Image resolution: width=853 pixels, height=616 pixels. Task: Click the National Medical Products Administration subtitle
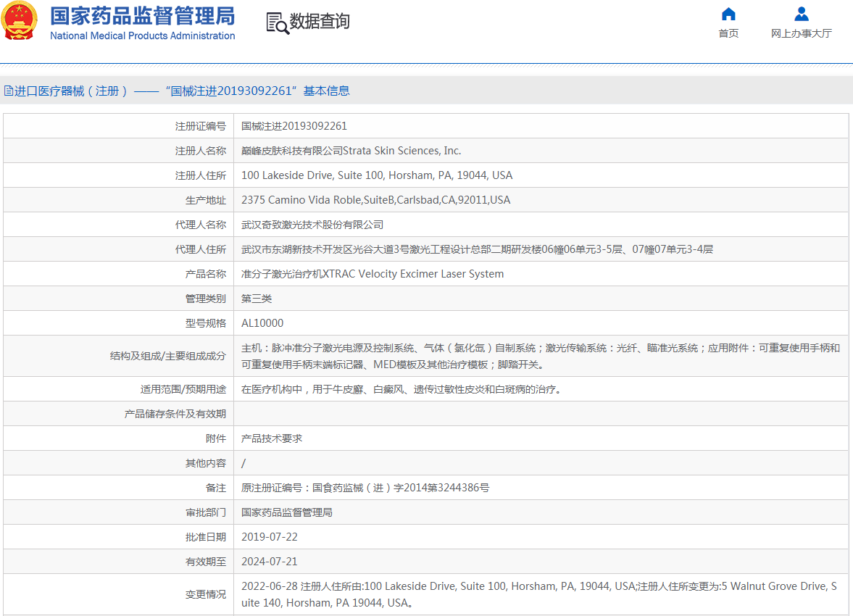pos(142,36)
